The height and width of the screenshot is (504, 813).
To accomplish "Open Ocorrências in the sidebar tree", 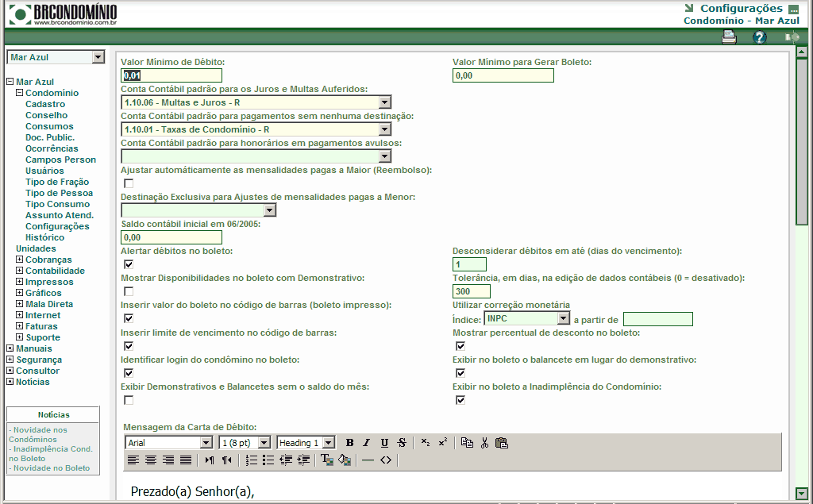I will 52,148.
